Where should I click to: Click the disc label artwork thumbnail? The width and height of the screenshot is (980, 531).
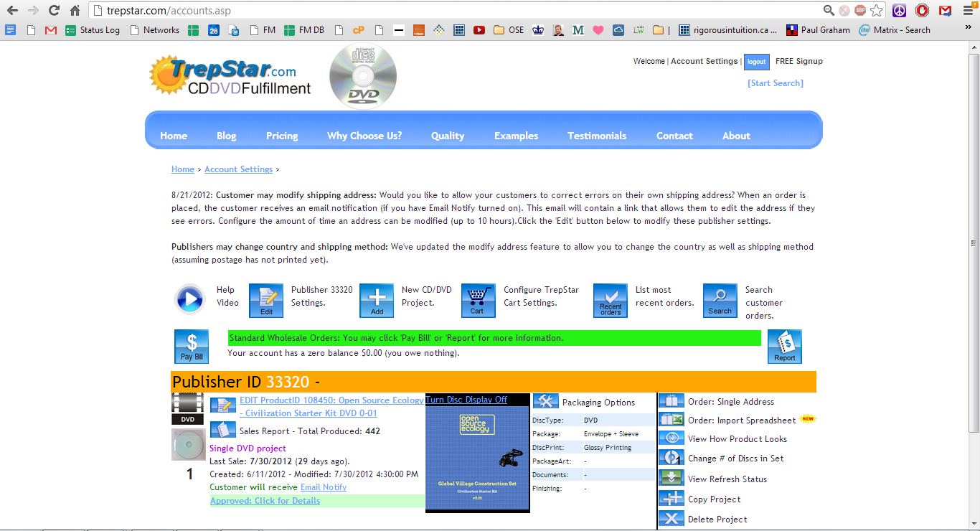pyautogui.click(x=478, y=459)
